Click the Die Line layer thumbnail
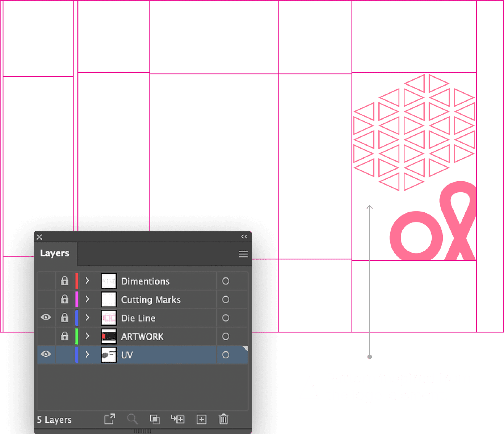This screenshot has height=434, width=504. (x=109, y=318)
